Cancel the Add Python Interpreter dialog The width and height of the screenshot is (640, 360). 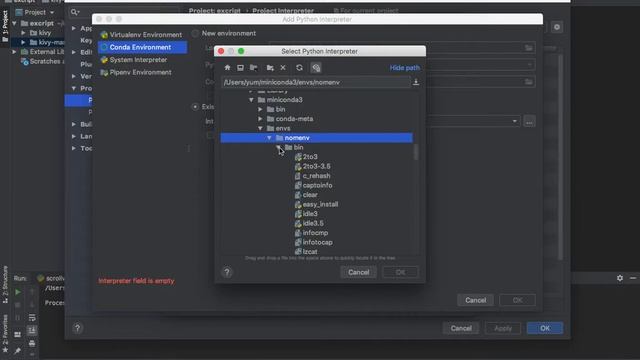pos(476,300)
